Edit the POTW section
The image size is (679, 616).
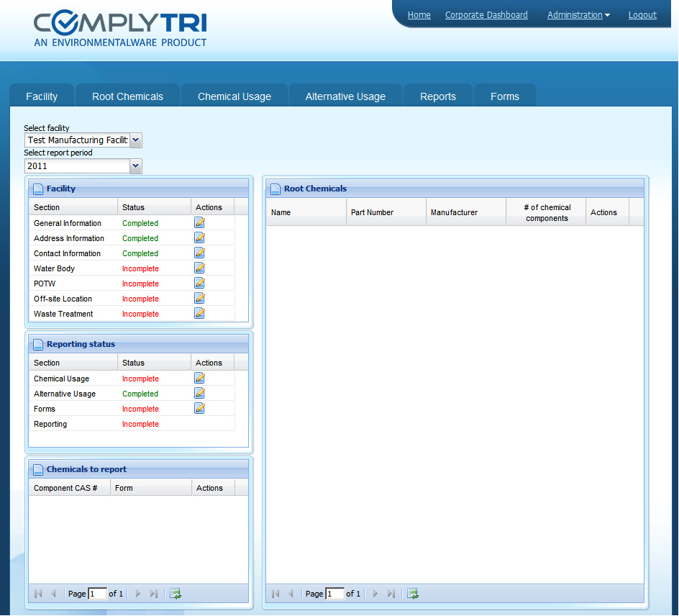pos(199,284)
